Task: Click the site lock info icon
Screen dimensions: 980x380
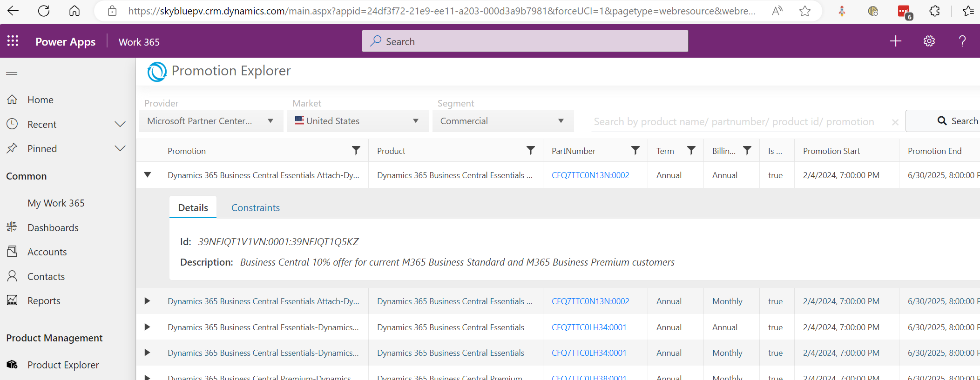Action: click(x=112, y=11)
